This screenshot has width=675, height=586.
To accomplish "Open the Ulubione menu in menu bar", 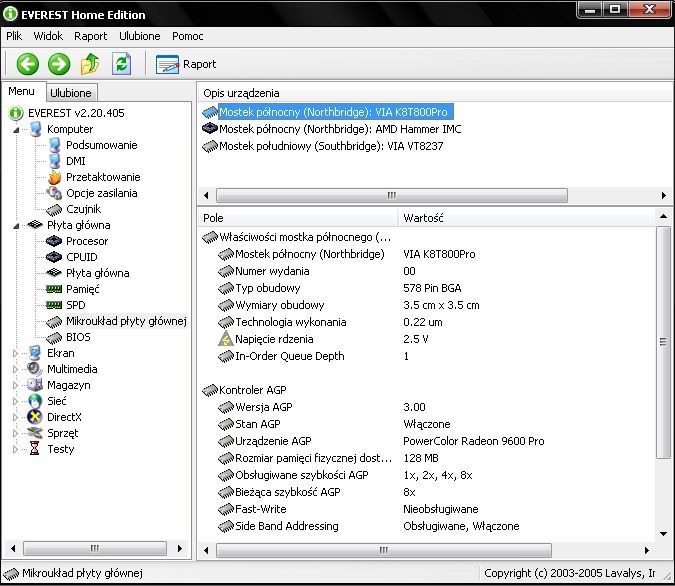I will pos(139,36).
